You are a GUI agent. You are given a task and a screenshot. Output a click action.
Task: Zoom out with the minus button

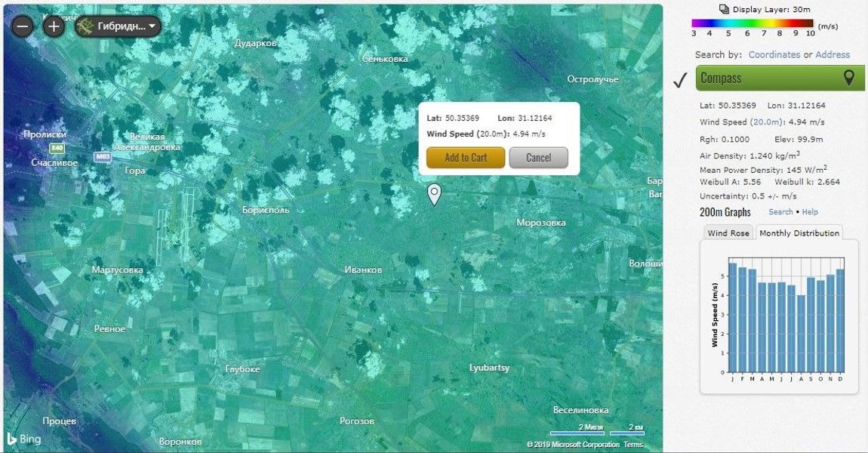pyautogui.click(x=23, y=26)
